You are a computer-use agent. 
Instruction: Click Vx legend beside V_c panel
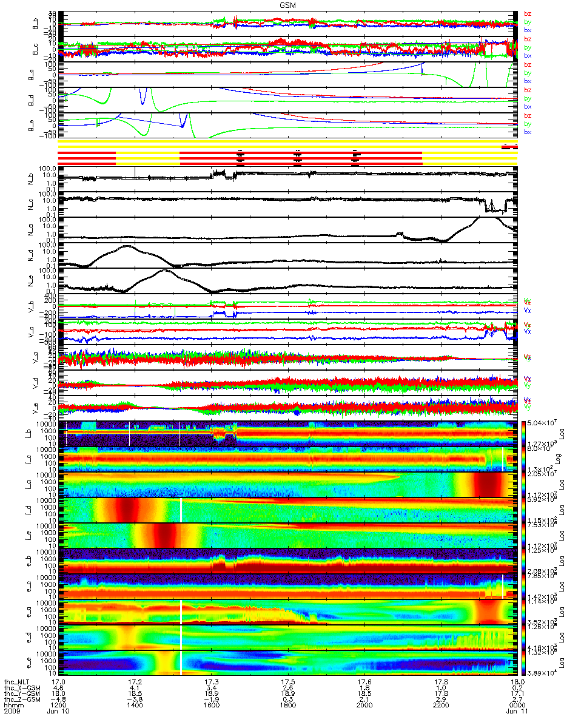[528, 332]
